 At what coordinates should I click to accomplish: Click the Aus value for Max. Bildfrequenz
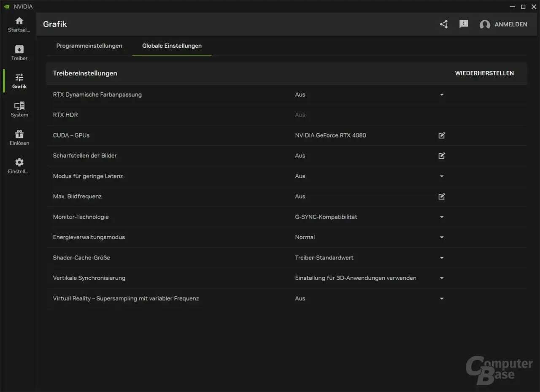click(x=300, y=196)
